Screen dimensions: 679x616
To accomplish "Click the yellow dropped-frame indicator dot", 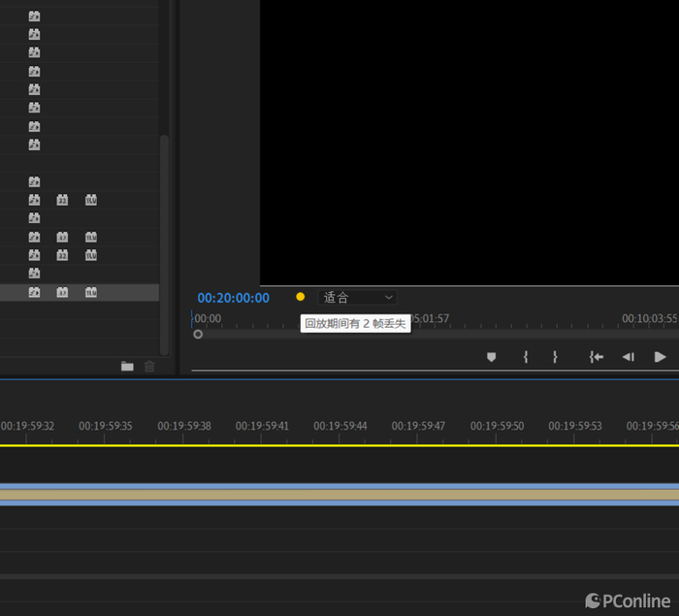I will point(300,297).
